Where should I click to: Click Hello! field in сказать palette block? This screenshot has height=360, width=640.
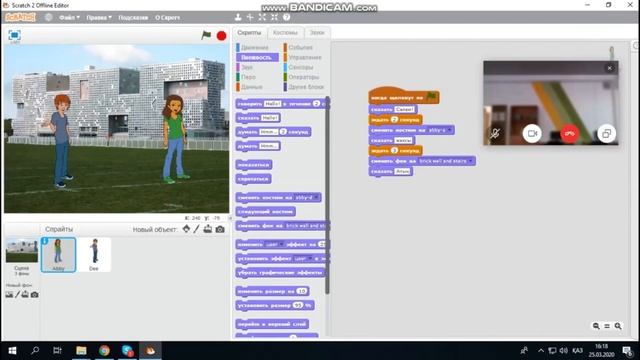(270, 118)
